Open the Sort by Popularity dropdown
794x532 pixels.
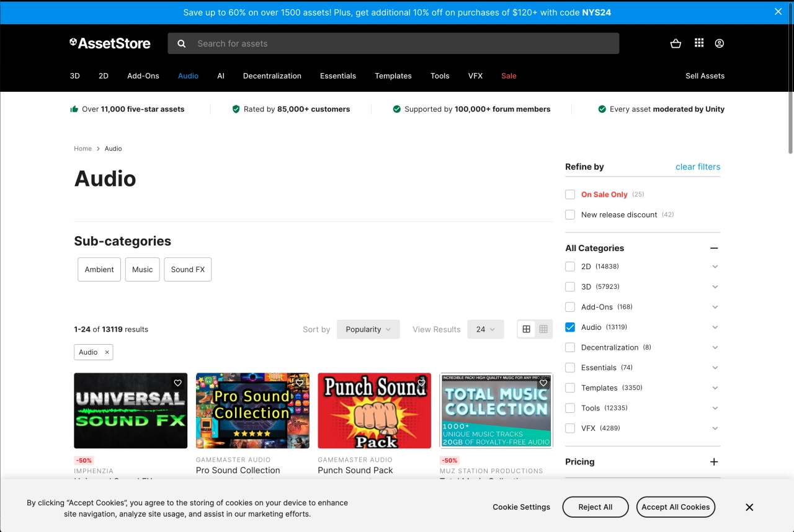pos(368,329)
